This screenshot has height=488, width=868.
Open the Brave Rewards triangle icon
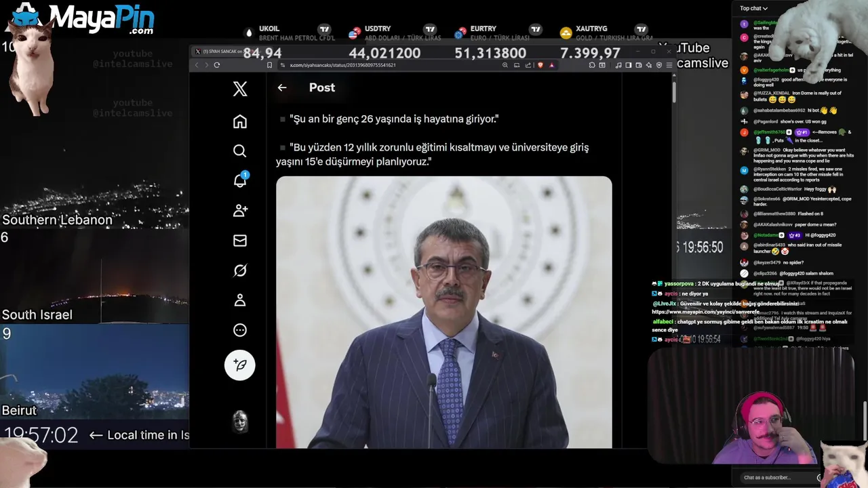(x=552, y=65)
